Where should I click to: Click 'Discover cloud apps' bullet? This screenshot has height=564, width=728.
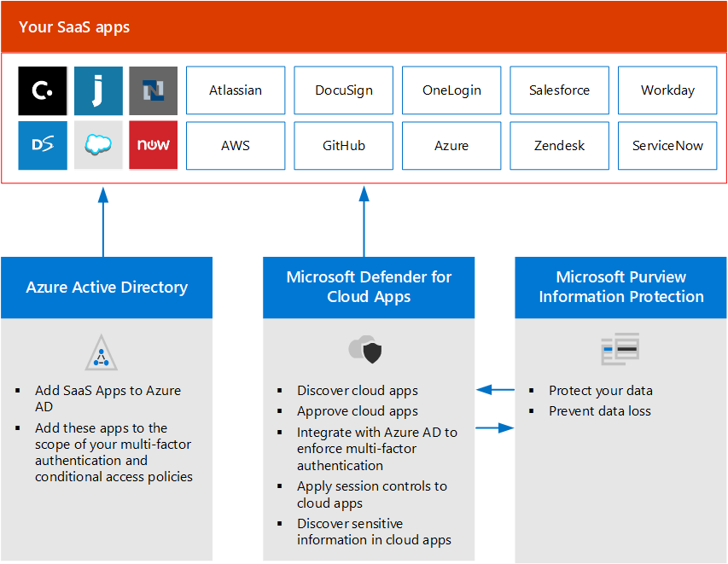tap(358, 391)
